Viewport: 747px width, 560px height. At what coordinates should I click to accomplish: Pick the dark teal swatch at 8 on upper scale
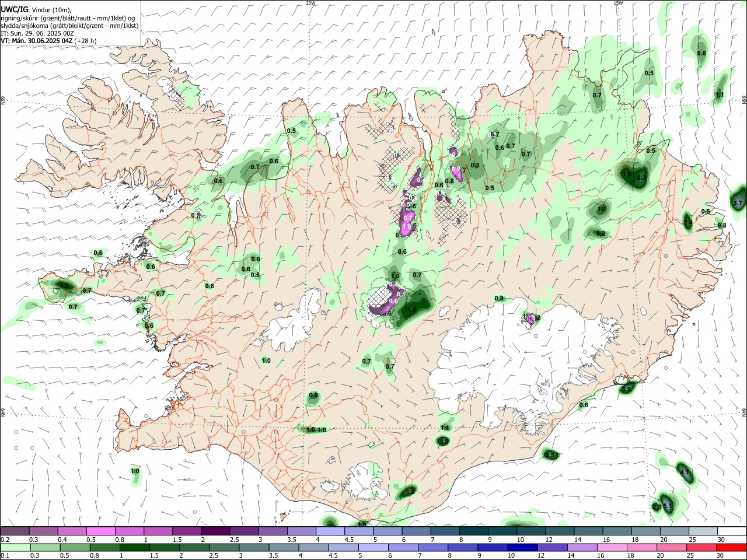473,531
